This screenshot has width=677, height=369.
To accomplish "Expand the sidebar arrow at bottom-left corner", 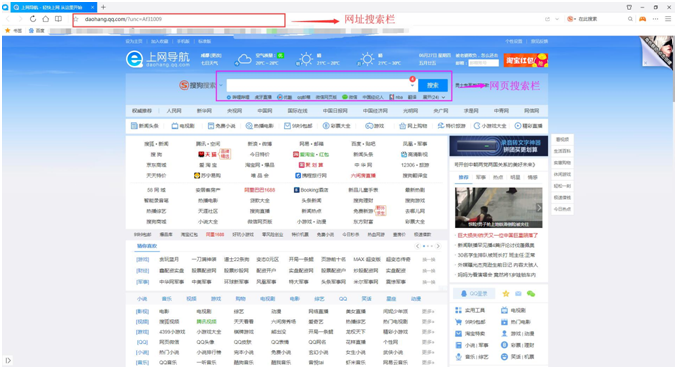I will coord(8,360).
